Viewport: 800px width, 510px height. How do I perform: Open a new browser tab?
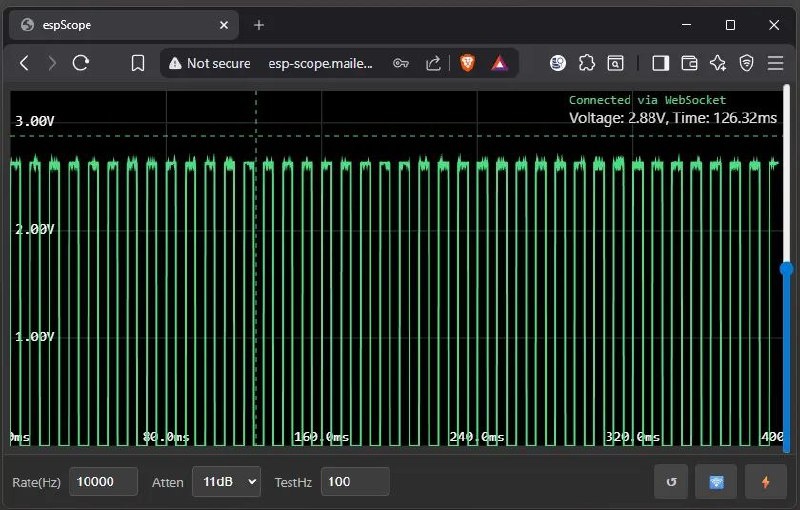259,25
